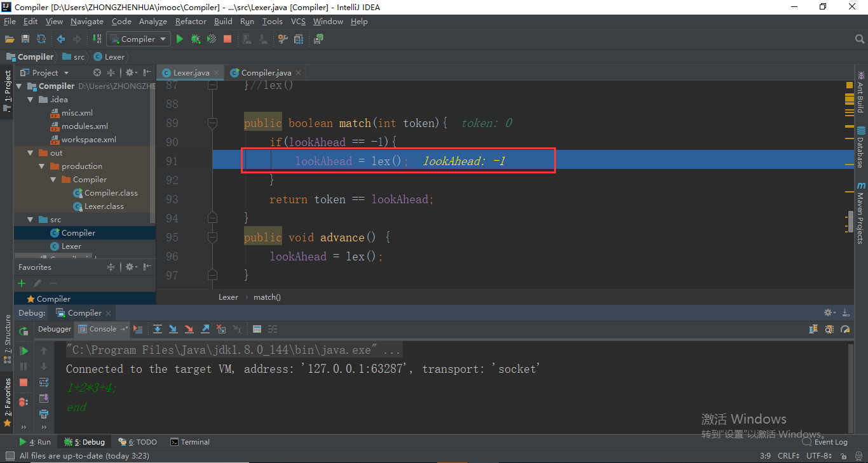
Task: Stop the program with the red square toolbar icon
Action: click(227, 39)
